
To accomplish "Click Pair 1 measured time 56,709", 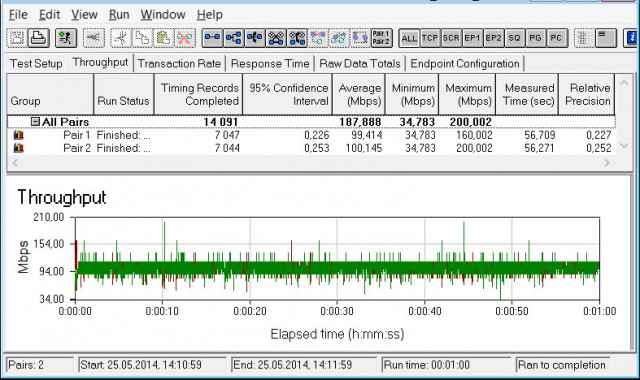I will [x=539, y=135].
